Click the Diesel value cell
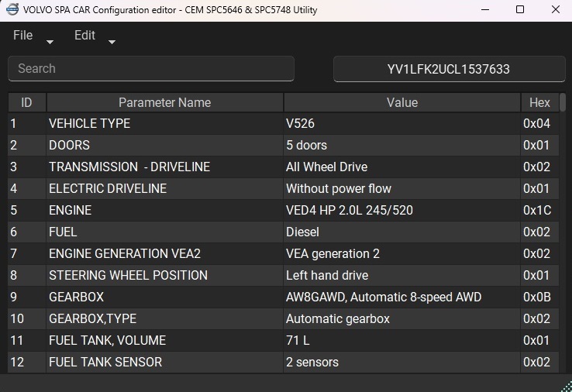The width and height of the screenshot is (572, 392). click(x=402, y=232)
